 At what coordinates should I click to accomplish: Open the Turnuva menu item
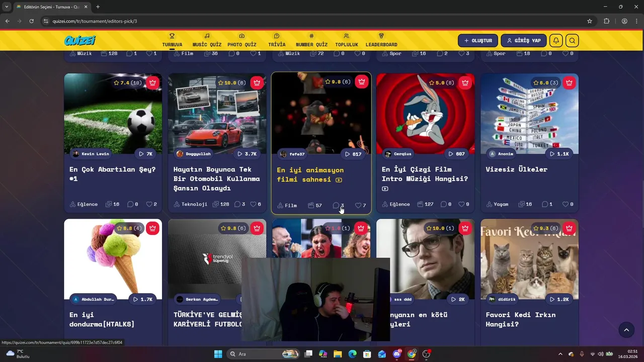tap(172, 40)
